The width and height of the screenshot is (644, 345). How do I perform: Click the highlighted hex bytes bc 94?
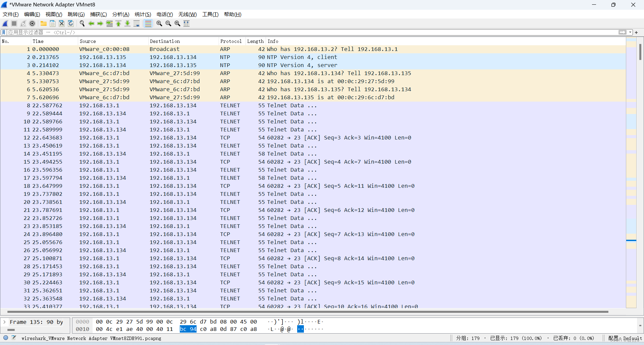[x=188, y=329]
